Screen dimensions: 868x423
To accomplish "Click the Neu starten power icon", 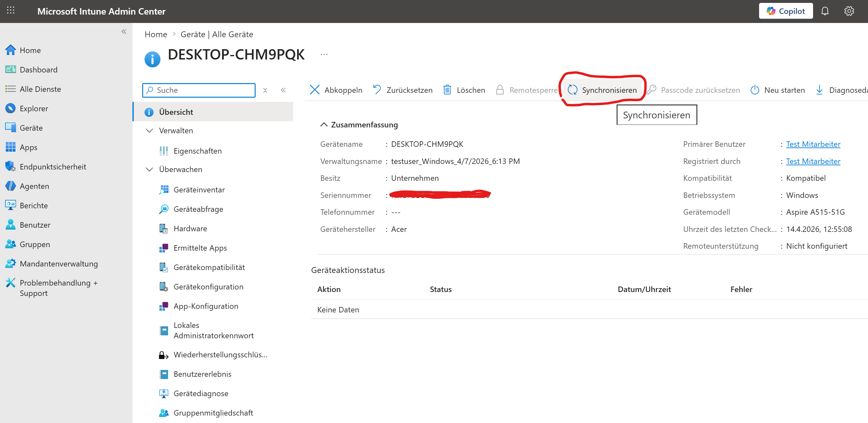I will (755, 90).
